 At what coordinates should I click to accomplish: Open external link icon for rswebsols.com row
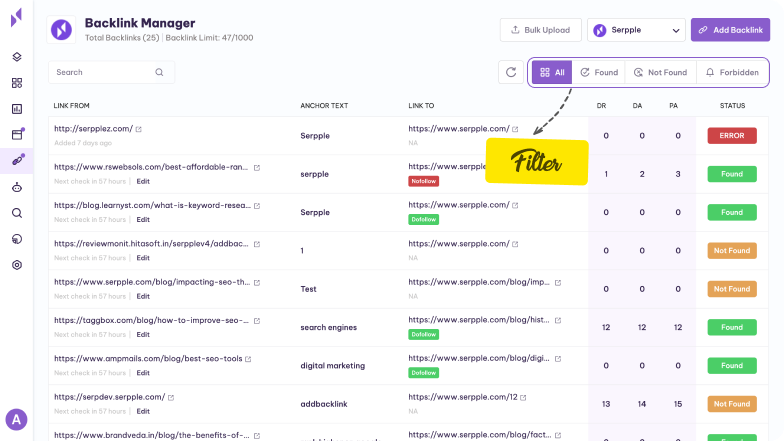tap(257, 168)
